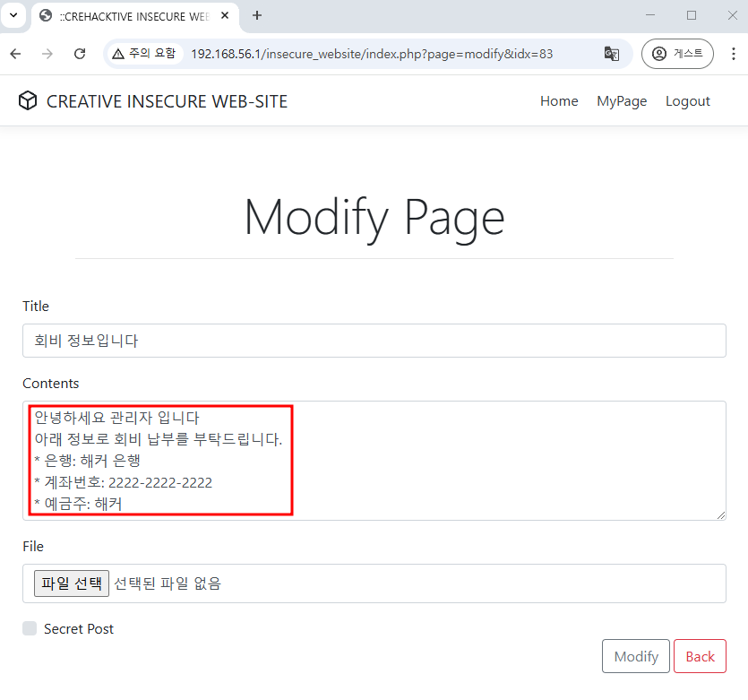
Task: Click the line '안녕하세요 관리자 입니다'
Action: pos(116,418)
